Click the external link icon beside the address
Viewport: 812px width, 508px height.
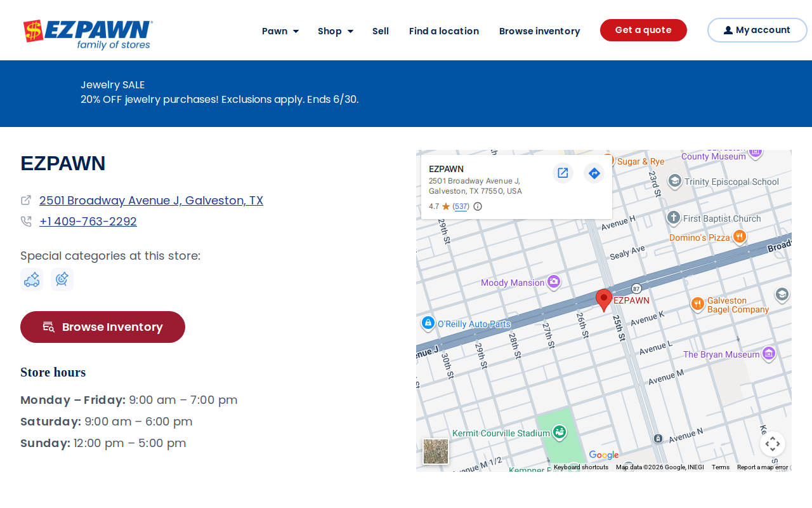(x=26, y=200)
